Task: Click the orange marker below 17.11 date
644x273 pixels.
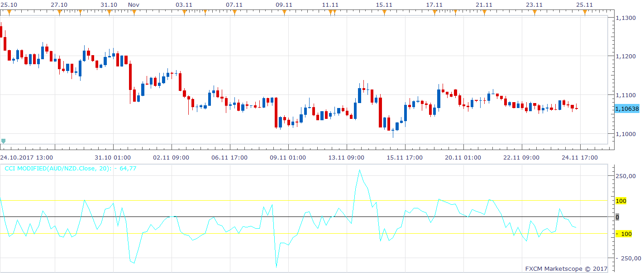Action: [x=434, y=12]
